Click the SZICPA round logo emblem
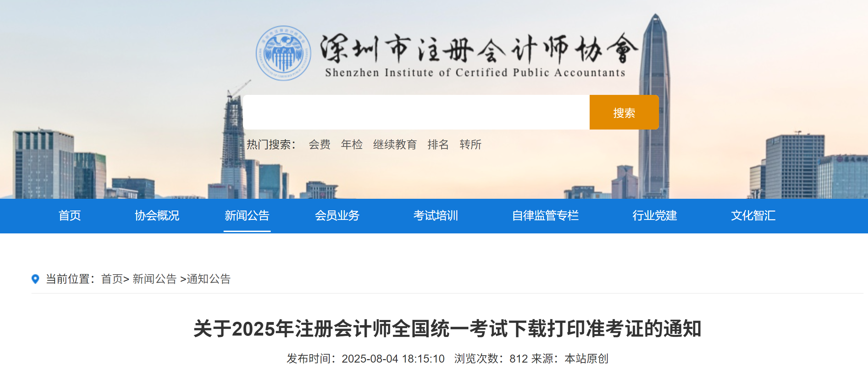 pos(283,53)
